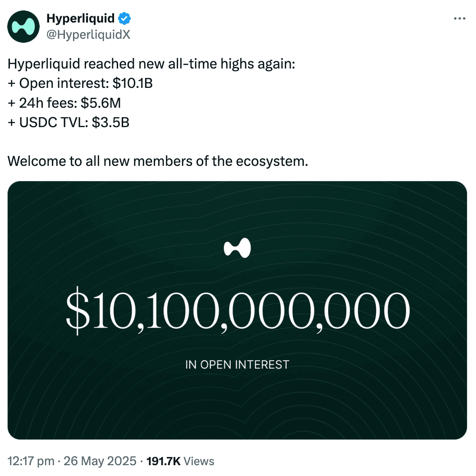
Task: Open the @HyperliquidX handle link
Action: coord(88,35)
